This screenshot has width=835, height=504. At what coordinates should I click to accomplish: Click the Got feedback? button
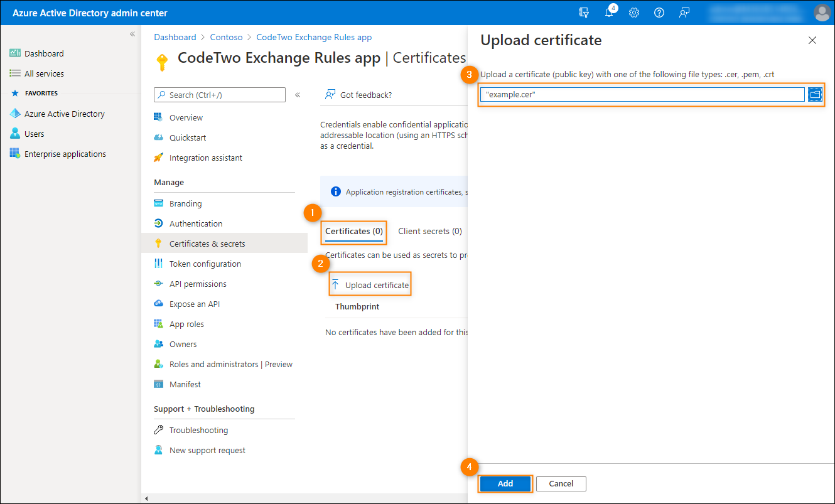(x=358, y=95)
